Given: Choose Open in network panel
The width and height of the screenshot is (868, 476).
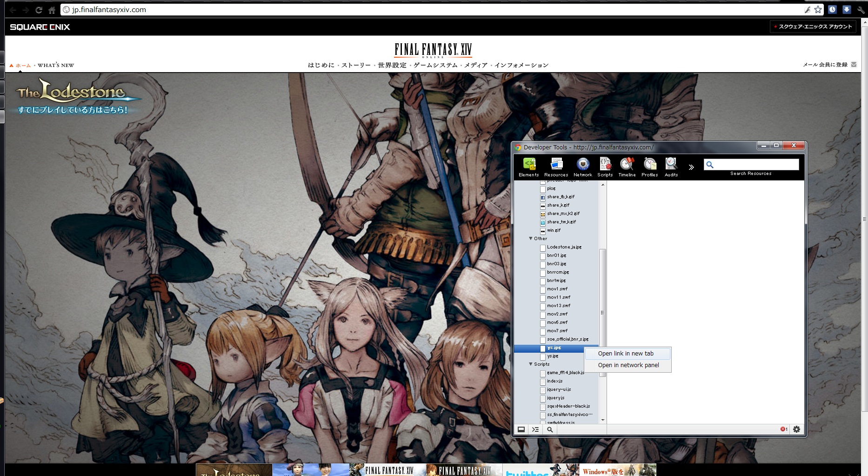Looking at the screenshot, I should [628, 365].
